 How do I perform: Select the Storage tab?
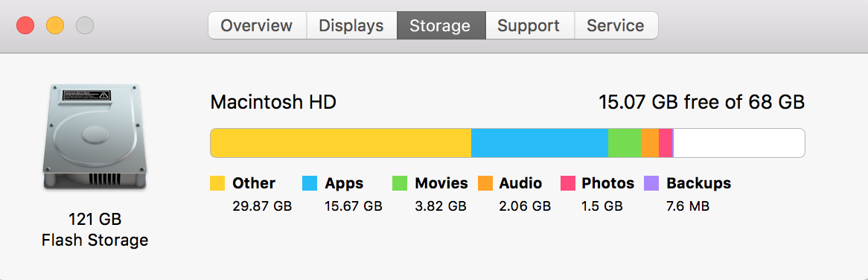tap(441, 25)
